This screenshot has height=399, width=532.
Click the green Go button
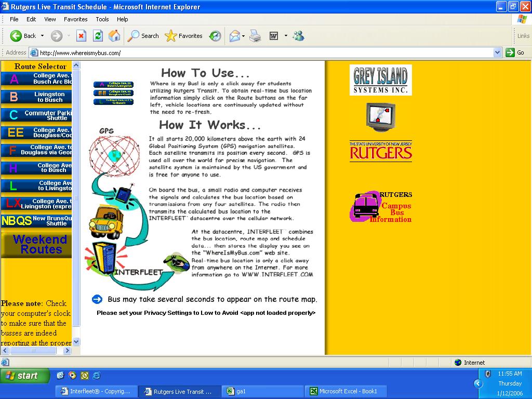(x=515, y=52)
